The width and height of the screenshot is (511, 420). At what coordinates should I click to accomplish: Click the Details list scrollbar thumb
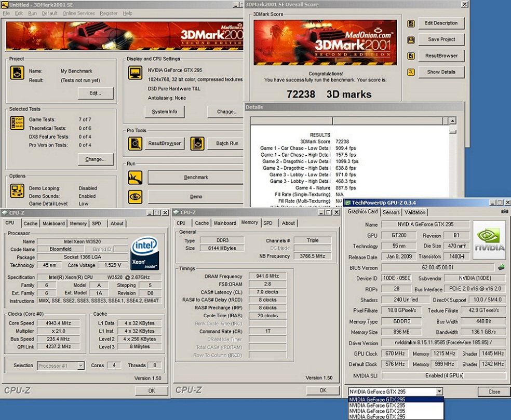(x=452, y=132)
